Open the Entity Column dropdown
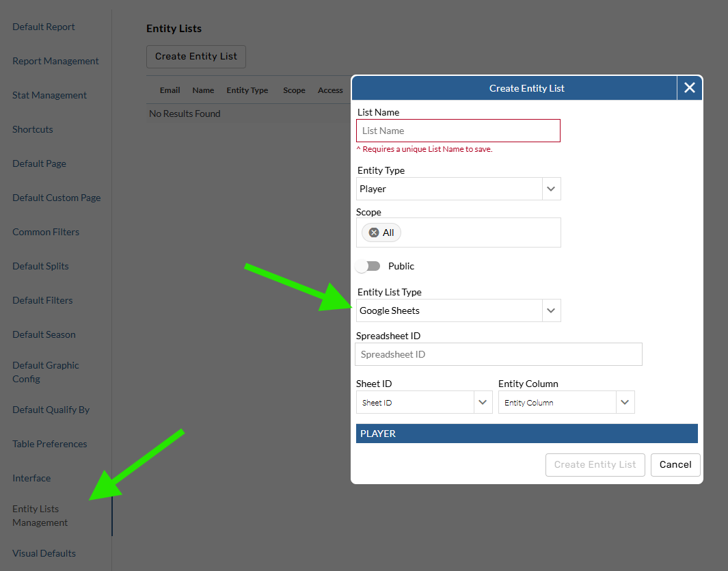The image size is (728, 571). tap(625, 403)
